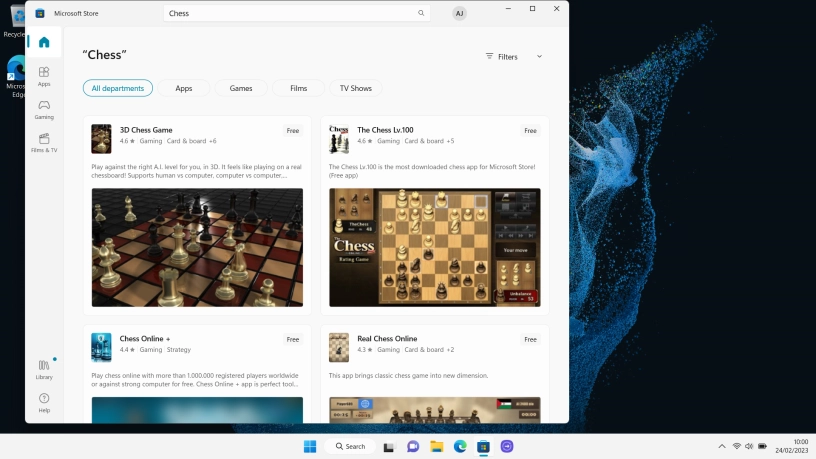816x459 pixels.
Task: Open the Windows Start menu
Action: (309, 446)
